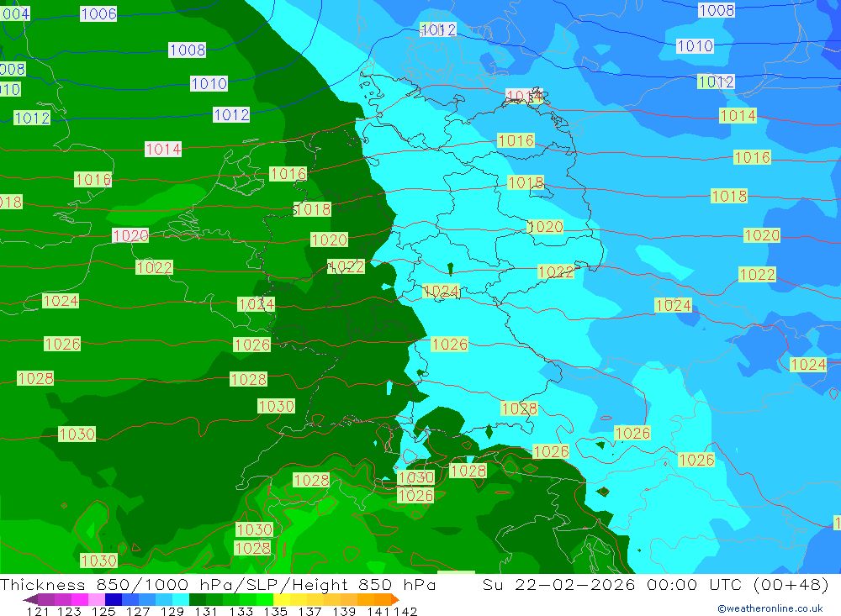Click the blue 1006 isobar label
Image resolution: width=841 pixels, height=616 pixels.
click(98, 14)
